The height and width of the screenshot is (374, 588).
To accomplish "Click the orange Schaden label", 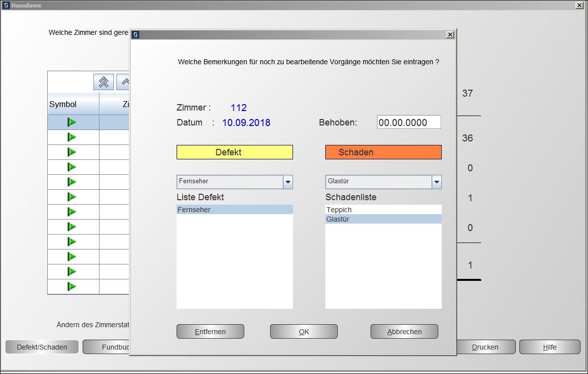I will click(383, 152).
